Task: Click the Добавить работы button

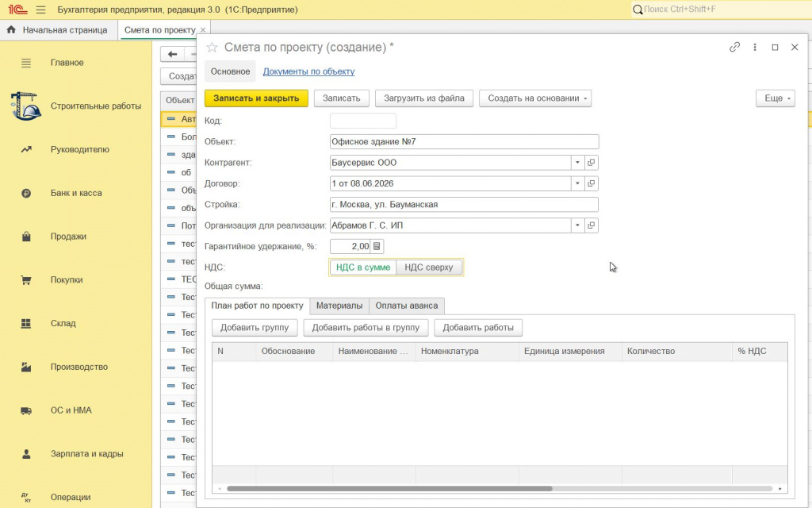Action: [478, 328]
